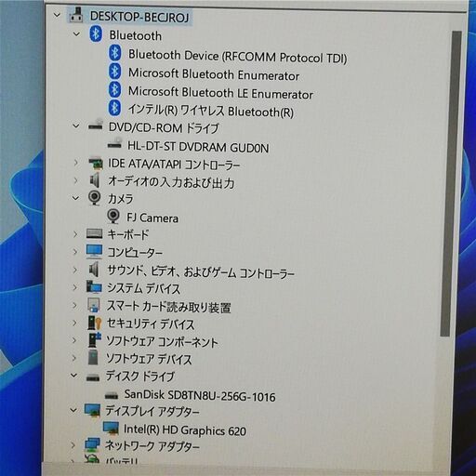
Task: Click the システム デバイス icon
Action: (x=94, y=287)
